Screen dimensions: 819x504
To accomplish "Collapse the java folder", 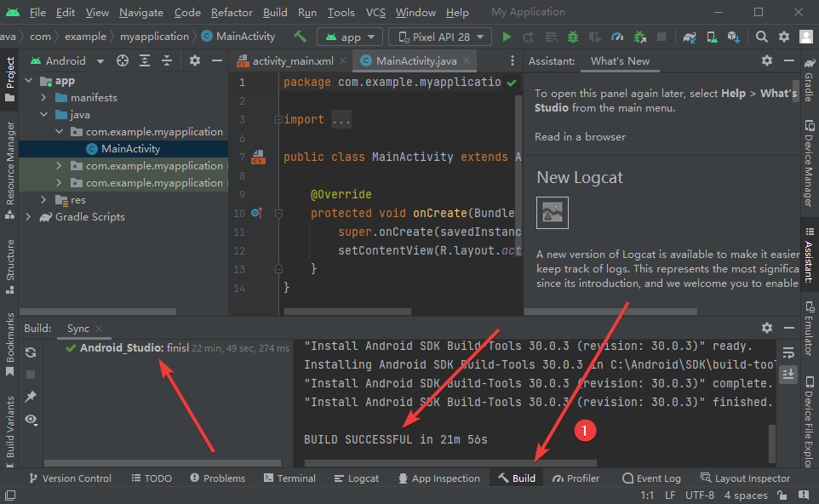I will 44,114.
